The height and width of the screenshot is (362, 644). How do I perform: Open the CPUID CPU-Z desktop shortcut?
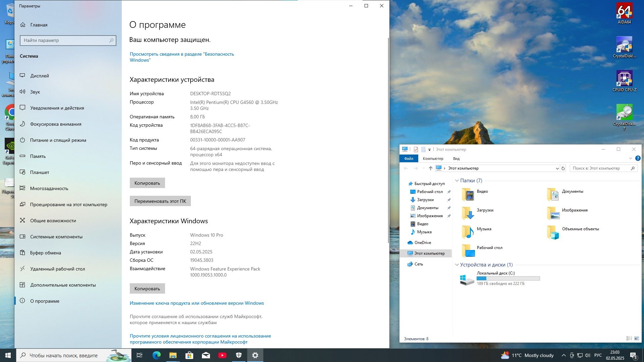624,81
